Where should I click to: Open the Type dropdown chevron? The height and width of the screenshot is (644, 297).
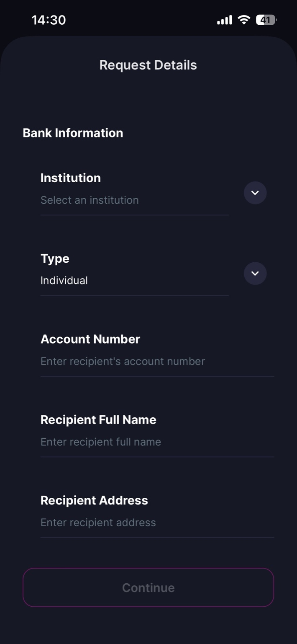pos(255,274)
